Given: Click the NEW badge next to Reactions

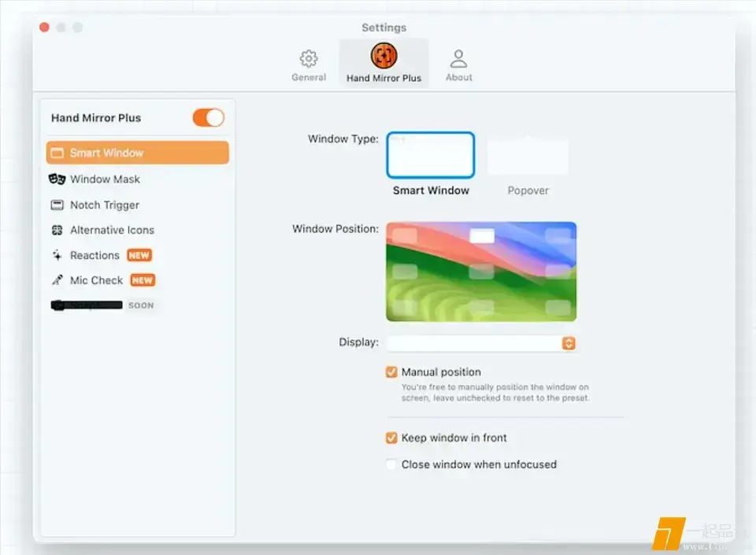Looking at the screenshot, I should pyautogui.click(x=139, y=255).
